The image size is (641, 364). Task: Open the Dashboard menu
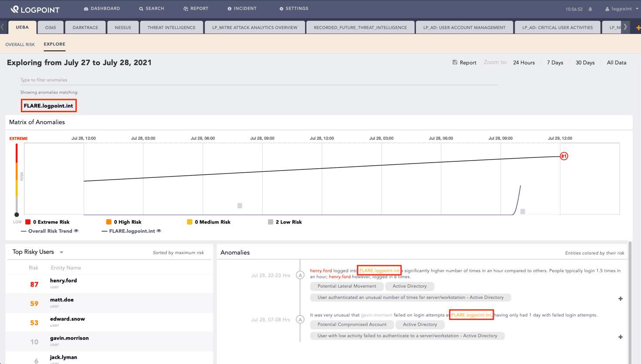point(102,9)
